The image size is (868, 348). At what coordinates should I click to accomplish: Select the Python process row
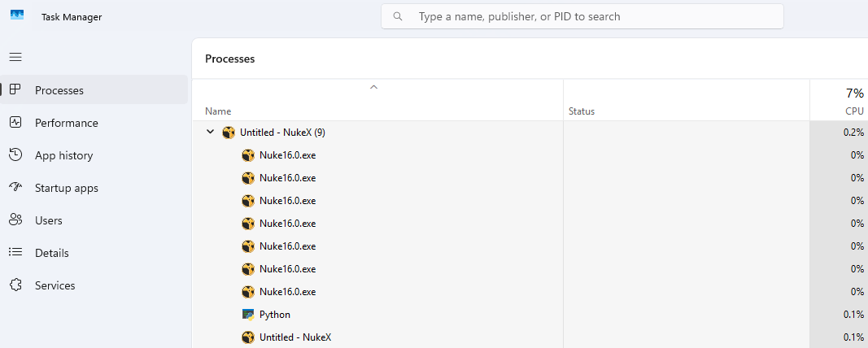(x=530, y=314)
